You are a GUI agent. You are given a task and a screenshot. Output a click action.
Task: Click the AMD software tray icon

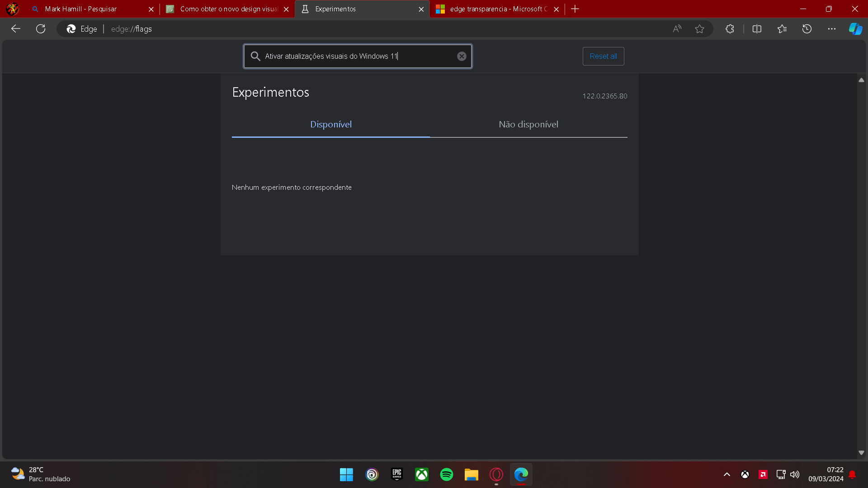763,474
